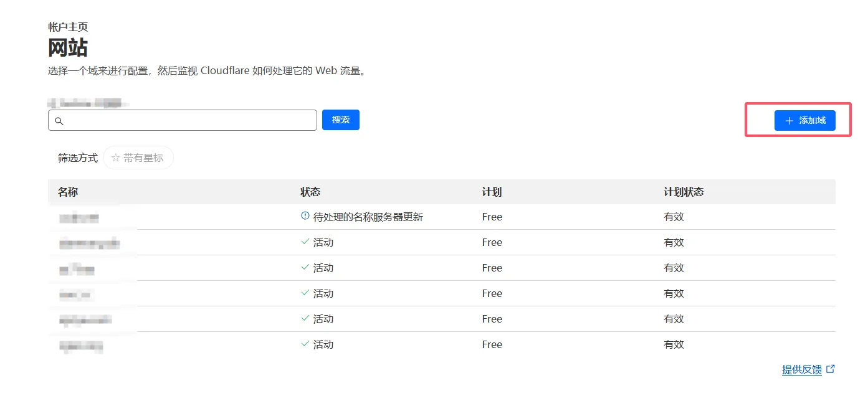Screen dimensions: 868x406
Task: Toggle the 带有星标 starred filter chip
Action: tap(138, 158)
